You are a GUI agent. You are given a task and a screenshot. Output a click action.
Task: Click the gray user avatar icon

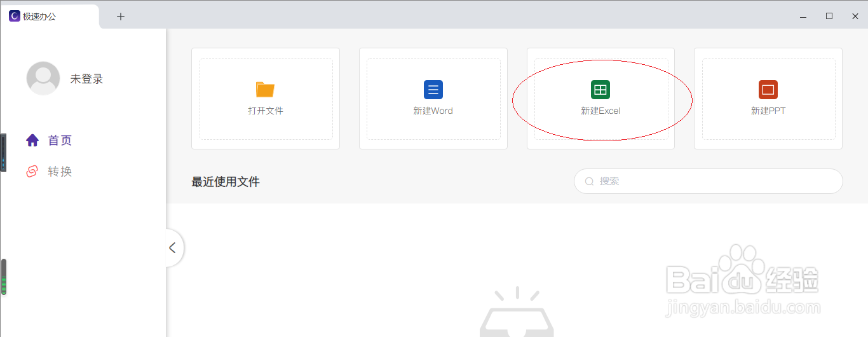pyautogui.click(x=43, y=79)
